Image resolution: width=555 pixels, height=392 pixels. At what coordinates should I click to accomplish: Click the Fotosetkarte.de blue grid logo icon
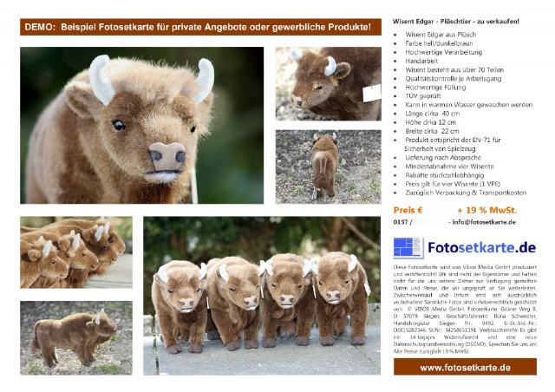pos(408,248)
